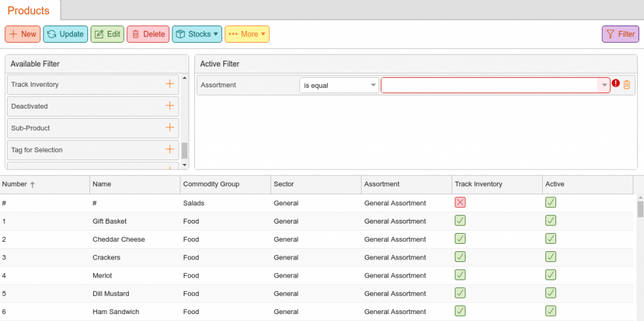Toggle Track Inventory checkbox for Merlot
Viewport: 644px width, 321px height.
[x=460, y=275]
